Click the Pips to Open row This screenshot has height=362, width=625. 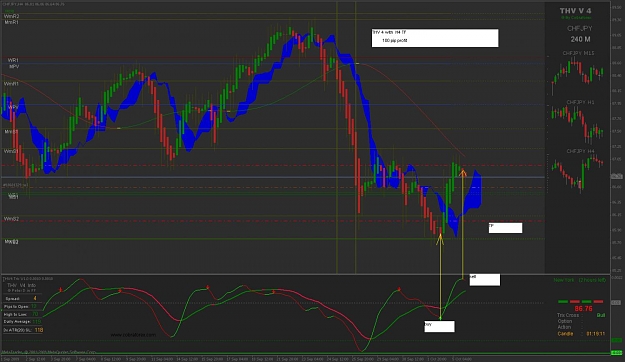22,306
